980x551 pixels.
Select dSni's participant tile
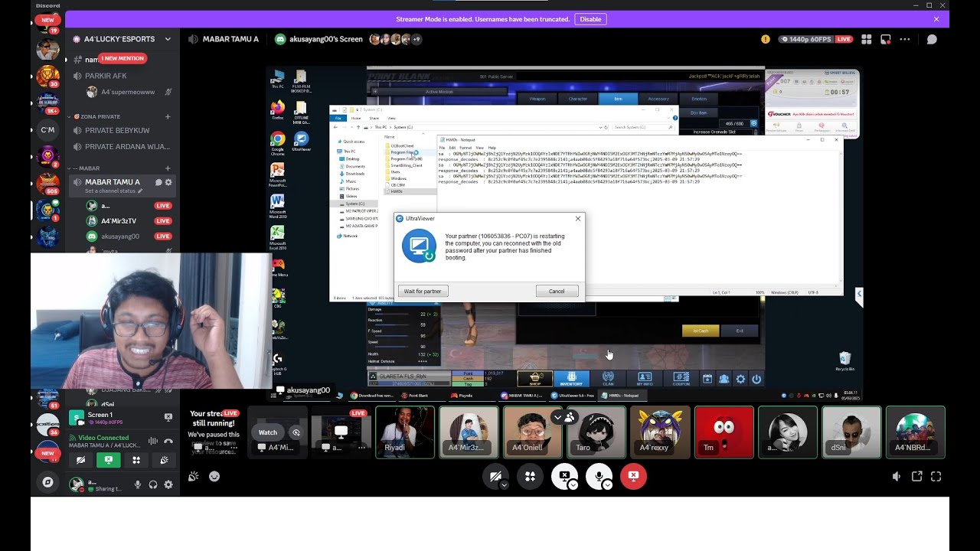(851, 432)
